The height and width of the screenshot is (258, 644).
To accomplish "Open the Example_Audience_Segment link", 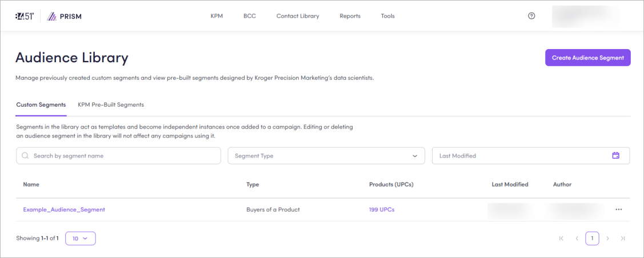I will pyautogui.click(x=64, y=209).
